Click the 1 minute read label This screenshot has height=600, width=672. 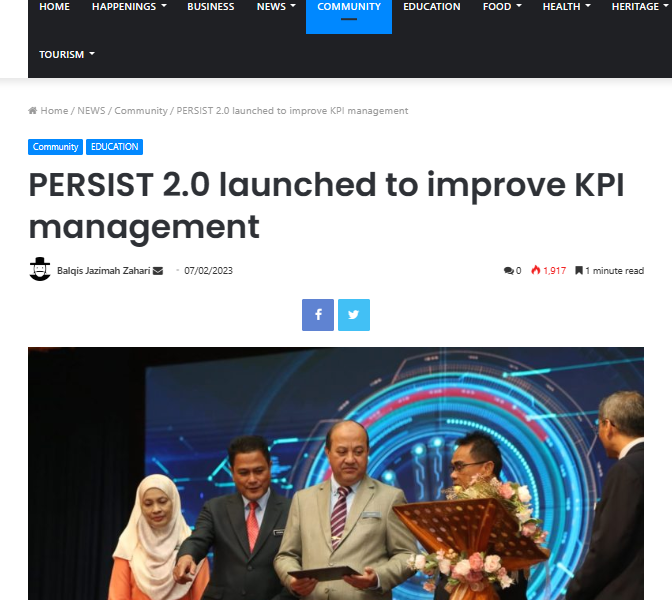[615, 271]
